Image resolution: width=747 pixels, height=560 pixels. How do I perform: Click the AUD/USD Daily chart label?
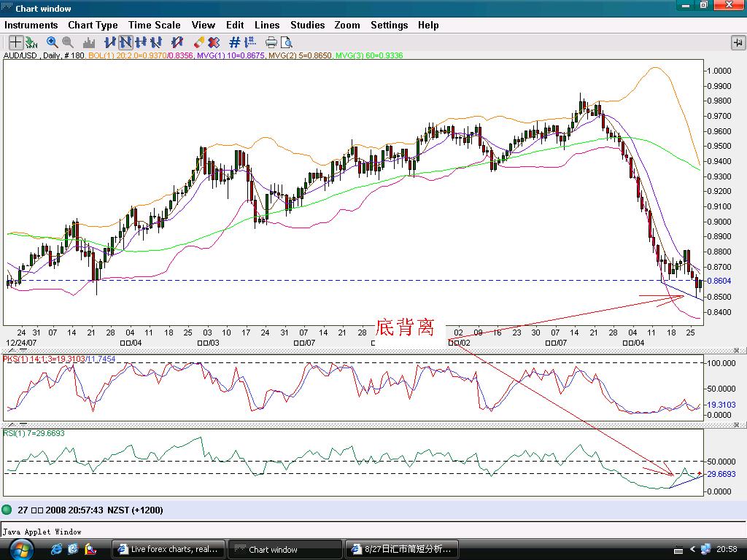coord(44,55)
